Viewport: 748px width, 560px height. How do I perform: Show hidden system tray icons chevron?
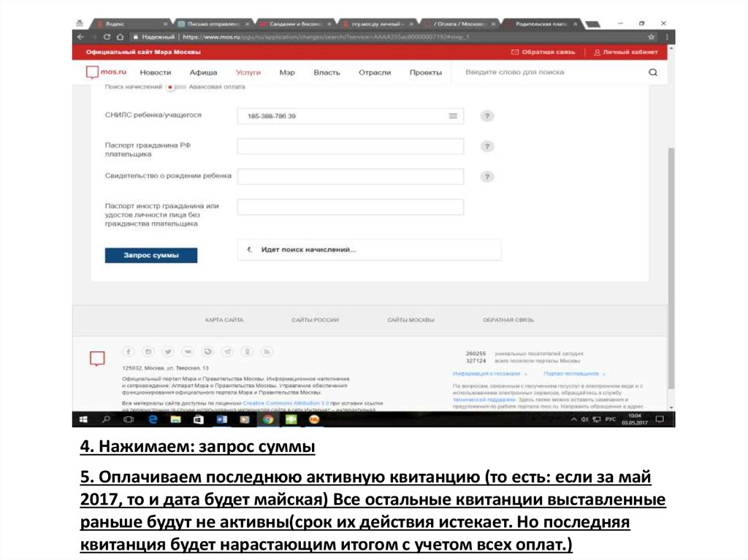574,419
